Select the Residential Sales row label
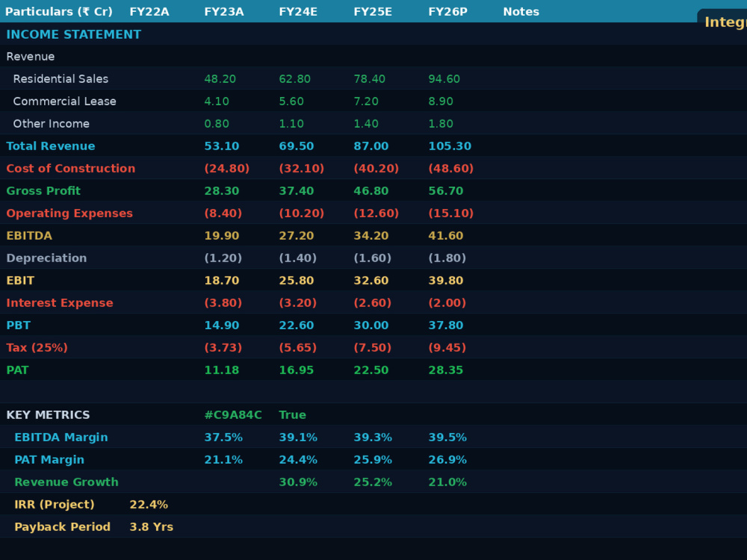This screenshot has height=560, width=747. coord(61,79)
